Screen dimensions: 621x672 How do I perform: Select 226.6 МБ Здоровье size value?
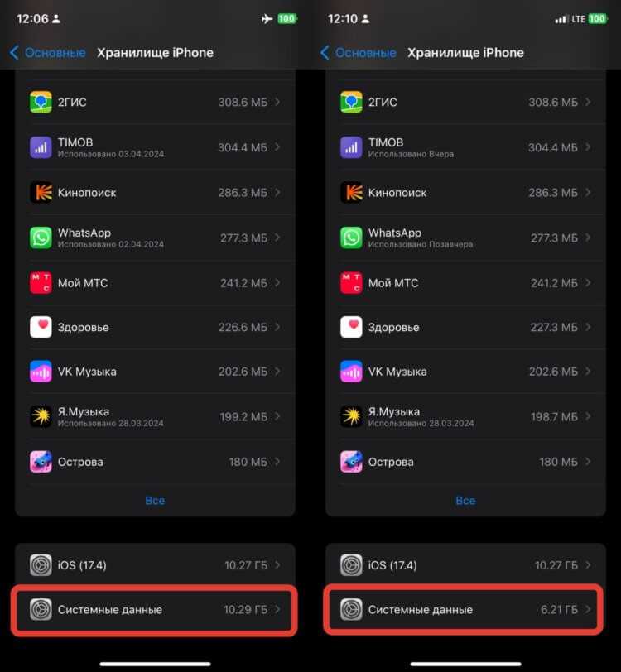click(x=243, y=327)
